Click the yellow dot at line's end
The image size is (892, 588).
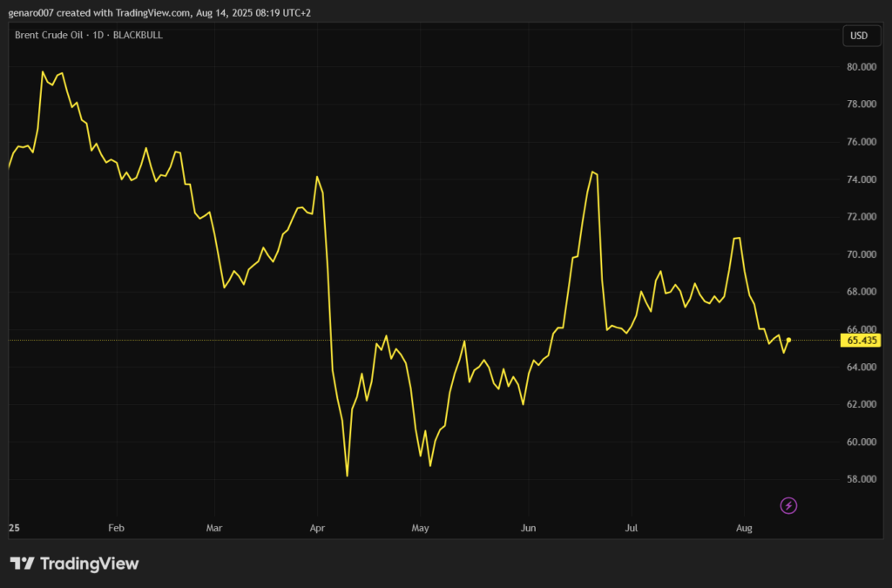click(788, 340)
